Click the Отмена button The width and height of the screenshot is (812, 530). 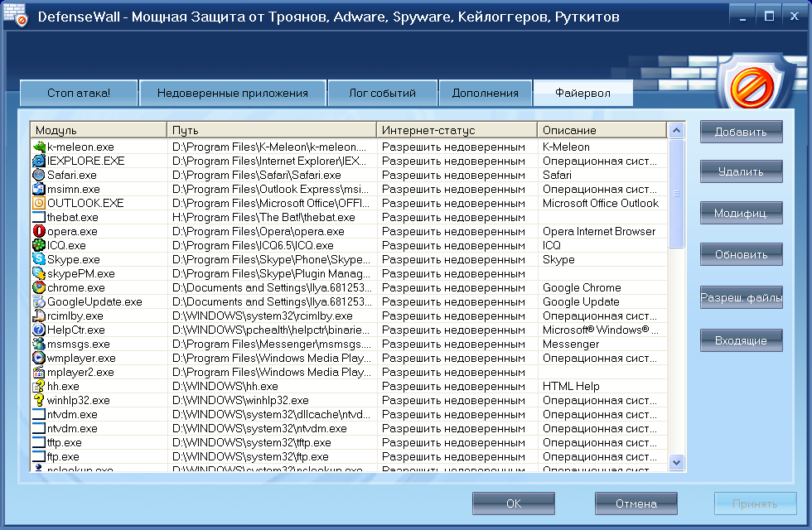636,503
